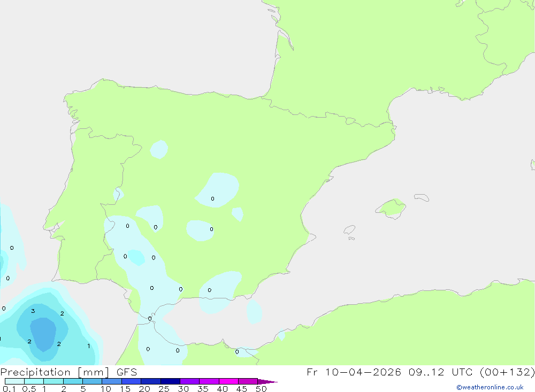Screen dimensions: 535x392
Task: Click the Mallorca island on the map
Action: click(x=391, y=208)
